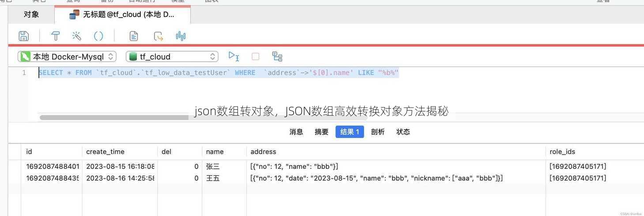Sort by the id column header
Image resolution: width=644 pixels, height=216 pixels.
(52, 152)
